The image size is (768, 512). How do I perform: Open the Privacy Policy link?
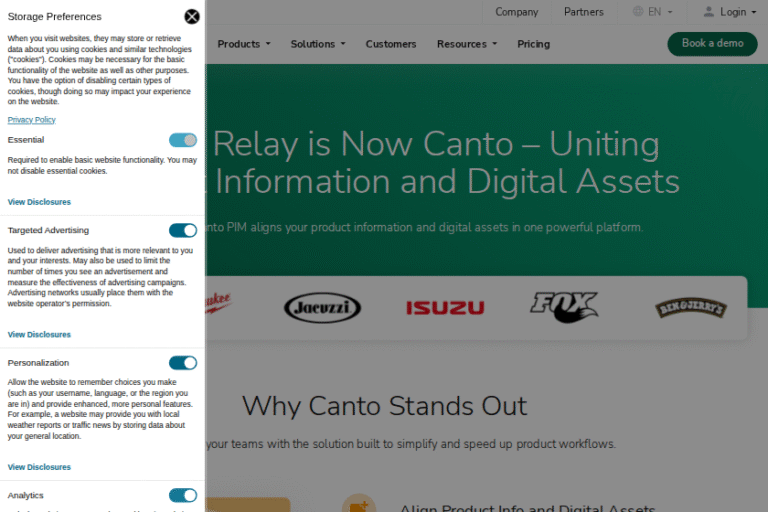click(x=32, y=120)
